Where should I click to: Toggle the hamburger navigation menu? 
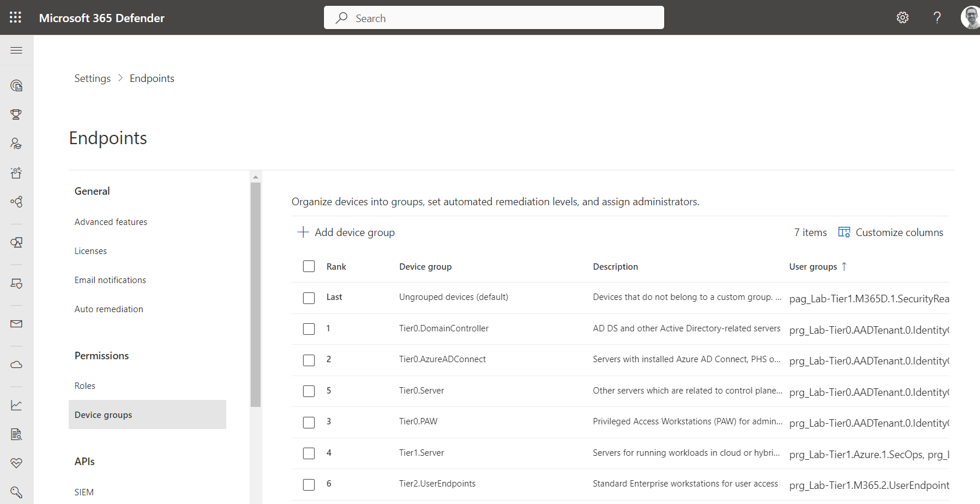[16, 51]
